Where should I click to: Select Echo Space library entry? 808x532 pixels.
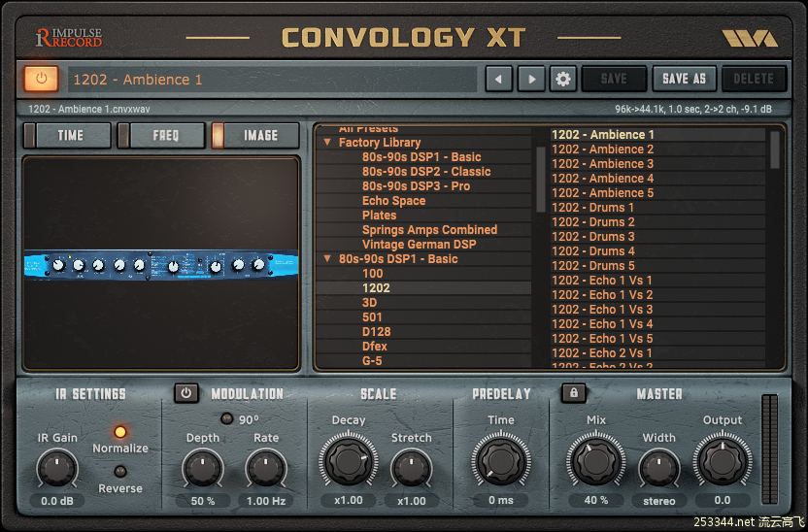(x=393, y=200)
